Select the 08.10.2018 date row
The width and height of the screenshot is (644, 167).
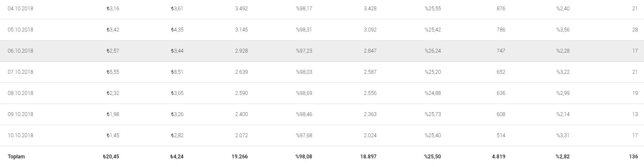(322, 93)
